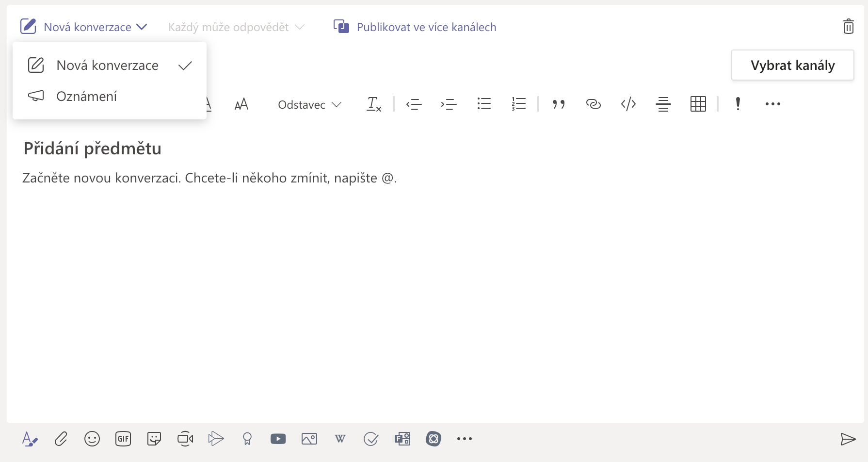
Task: Toggle numbered list formatting
Action: click(518, 104)
